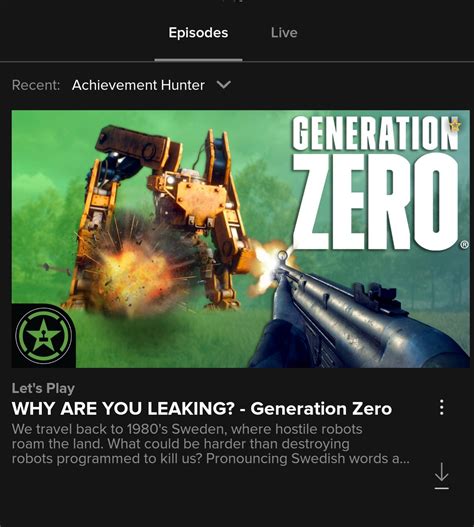The image size is (474, 527).
Task: Open the Let's Play show link
Action: [43, 388]
